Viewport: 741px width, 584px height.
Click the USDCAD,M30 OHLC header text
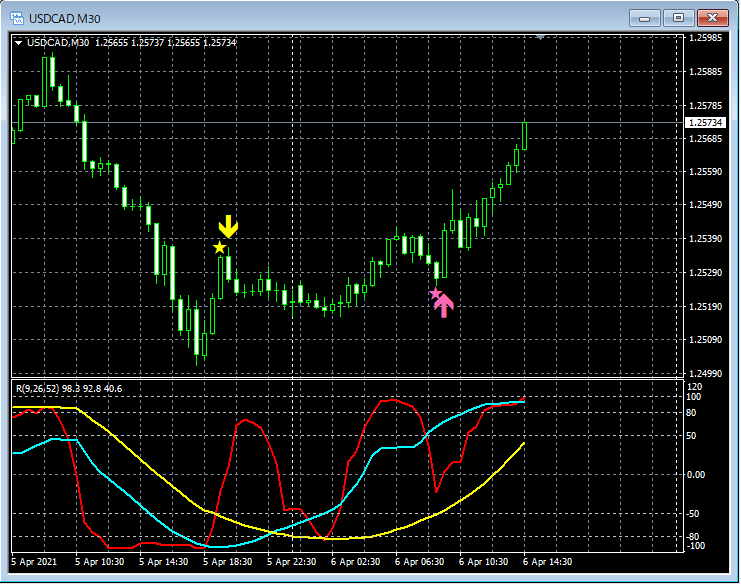(131, 43)
